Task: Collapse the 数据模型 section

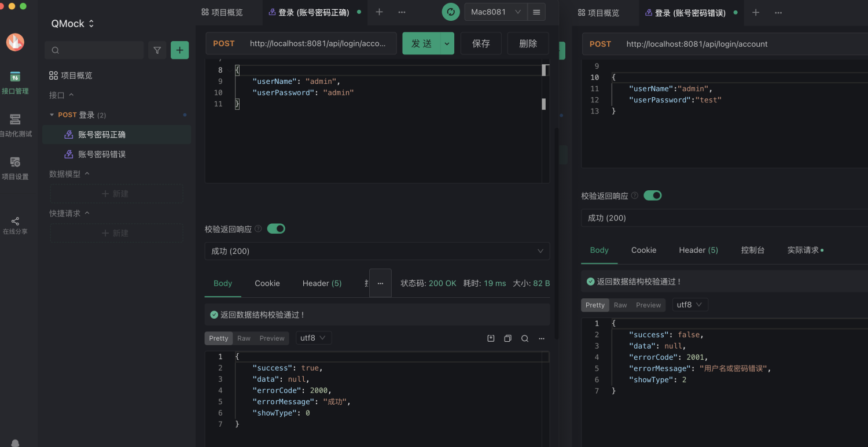Action: [69, 173]
